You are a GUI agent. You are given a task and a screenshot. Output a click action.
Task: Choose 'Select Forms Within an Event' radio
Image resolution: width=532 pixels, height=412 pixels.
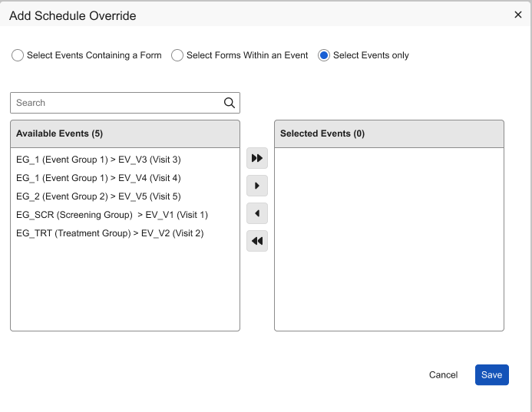click(x=177, y=55)
